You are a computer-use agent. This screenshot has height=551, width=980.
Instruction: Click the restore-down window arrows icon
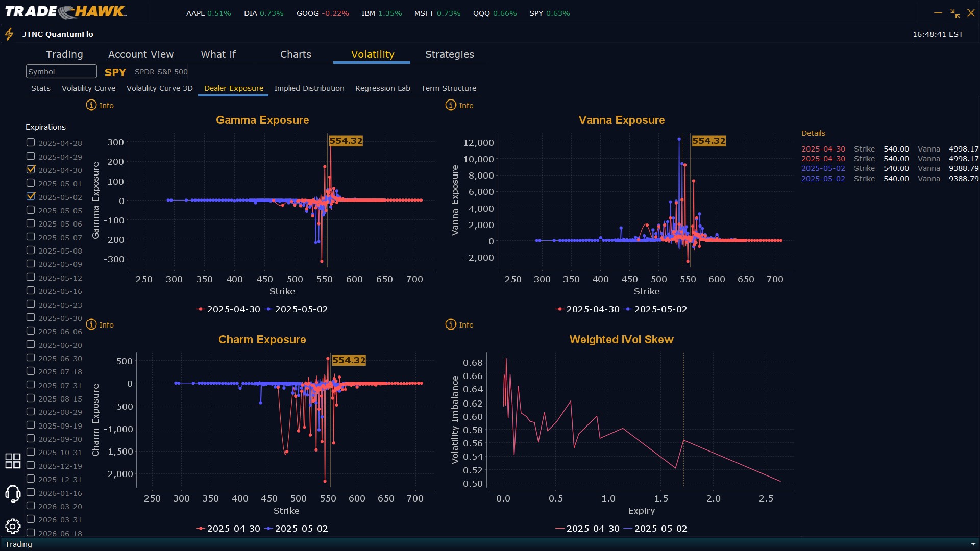pyautogui.click(x=954, y=13)
